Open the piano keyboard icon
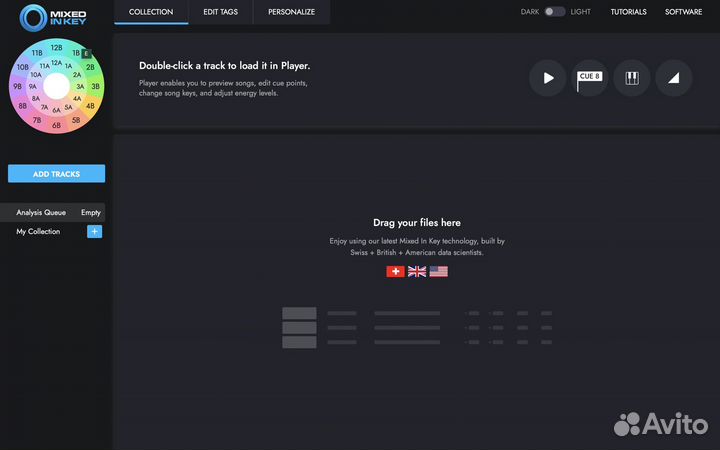 pos(632,78)
